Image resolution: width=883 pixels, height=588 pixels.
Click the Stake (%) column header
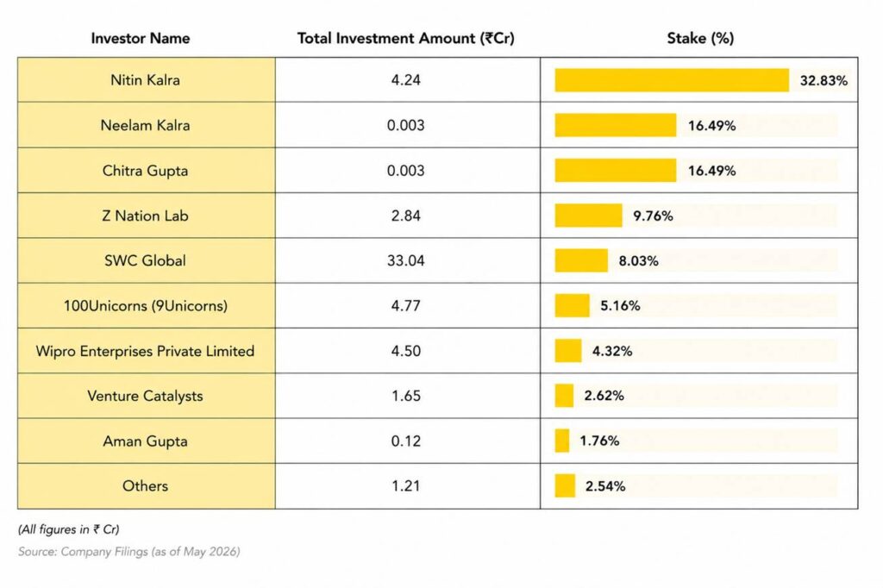(x=700, y=38)
